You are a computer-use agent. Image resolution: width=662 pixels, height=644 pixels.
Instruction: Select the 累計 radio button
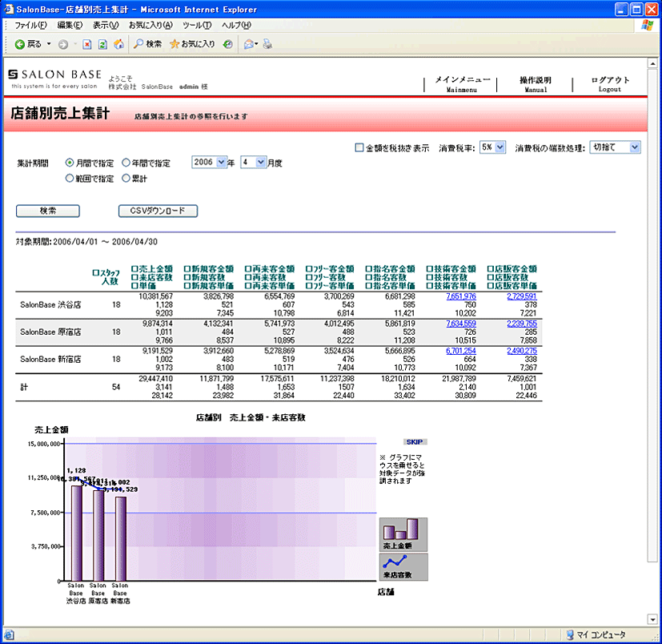click(x=126, y=179)
